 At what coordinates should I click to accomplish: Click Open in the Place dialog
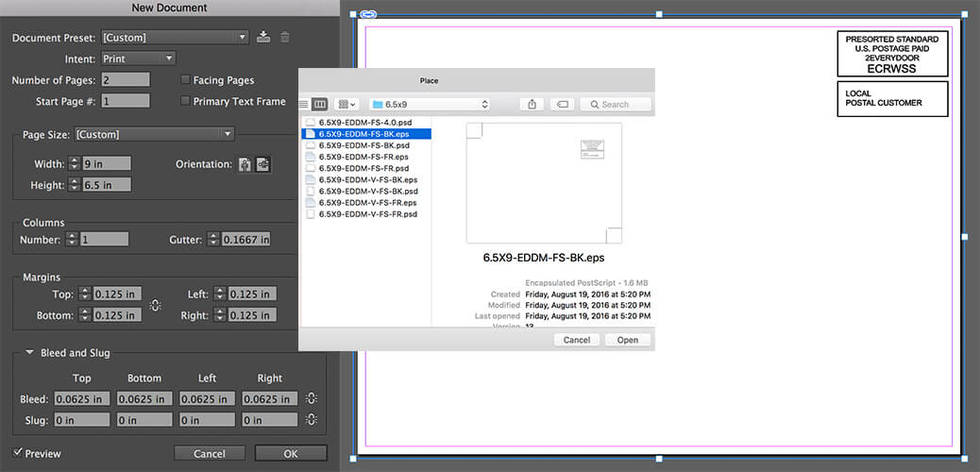tap(627, 340)
